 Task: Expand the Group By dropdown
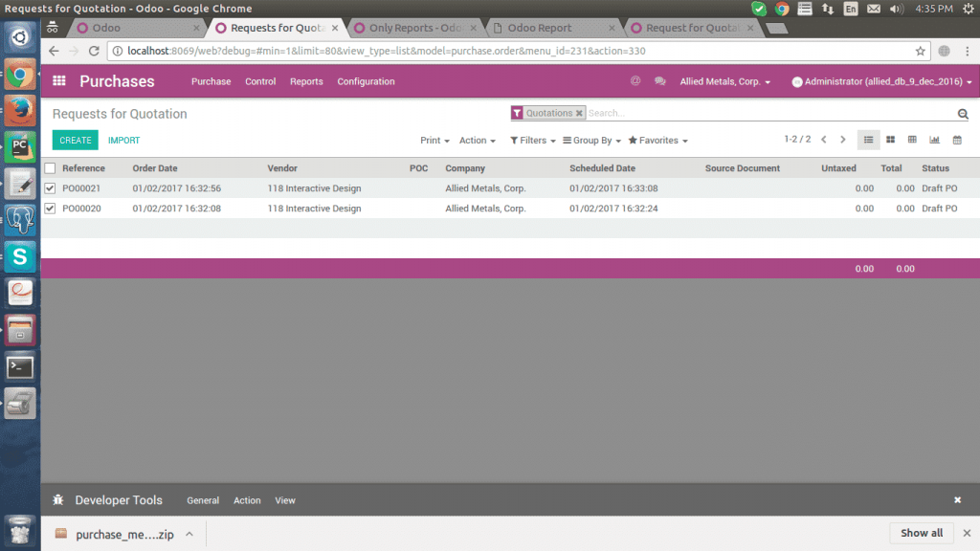pos(591,141)
